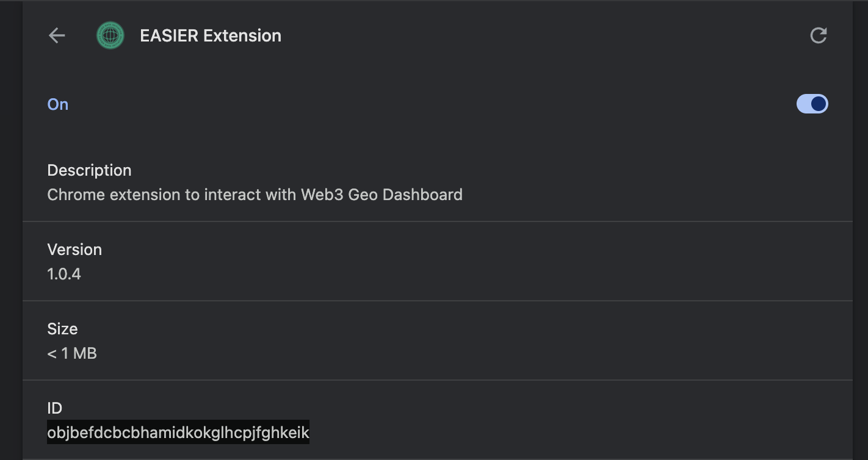The width and height of the screenshot is (868, 460).
Task: Select the "Description" section heading
Action: [x=89, y=170]
